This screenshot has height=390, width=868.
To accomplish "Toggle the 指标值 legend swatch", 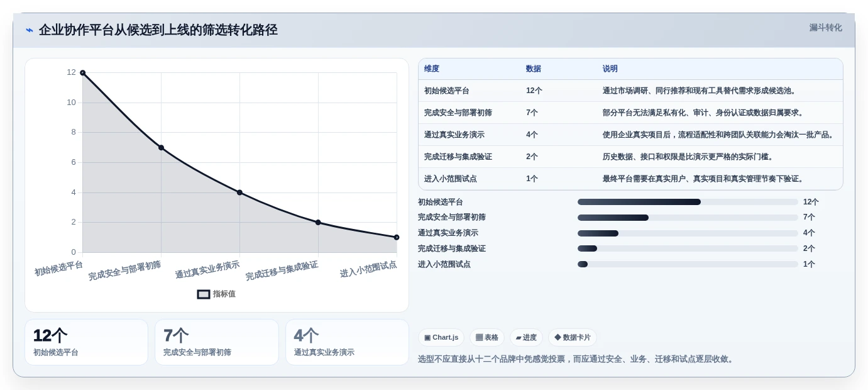I will coord(204,294).
